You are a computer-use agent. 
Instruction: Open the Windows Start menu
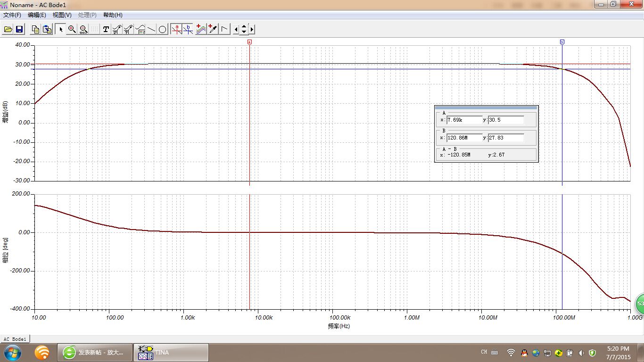[x=12, y=352]
